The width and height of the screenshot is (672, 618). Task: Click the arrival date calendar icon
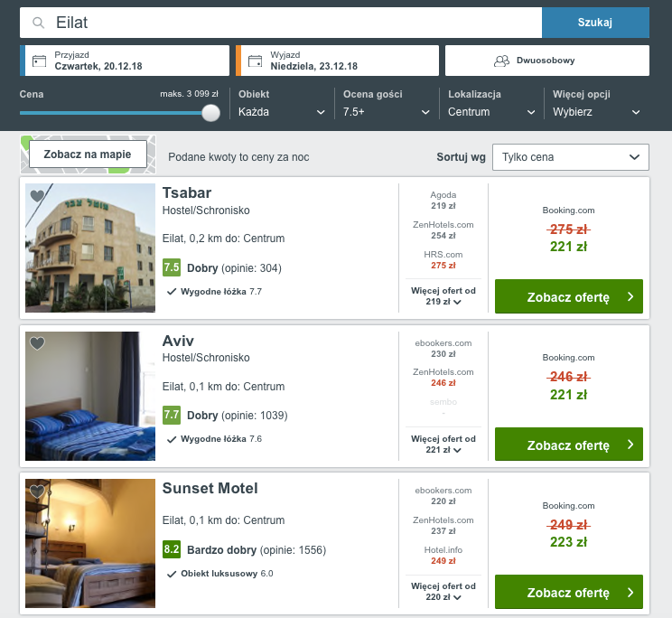click(x=39, y=61)
